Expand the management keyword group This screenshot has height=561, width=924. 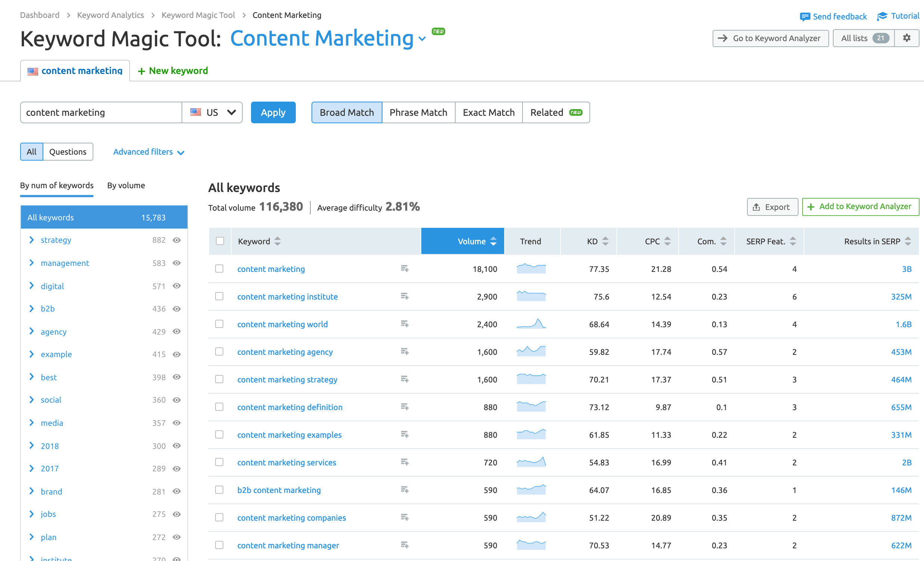coord(31,263)
